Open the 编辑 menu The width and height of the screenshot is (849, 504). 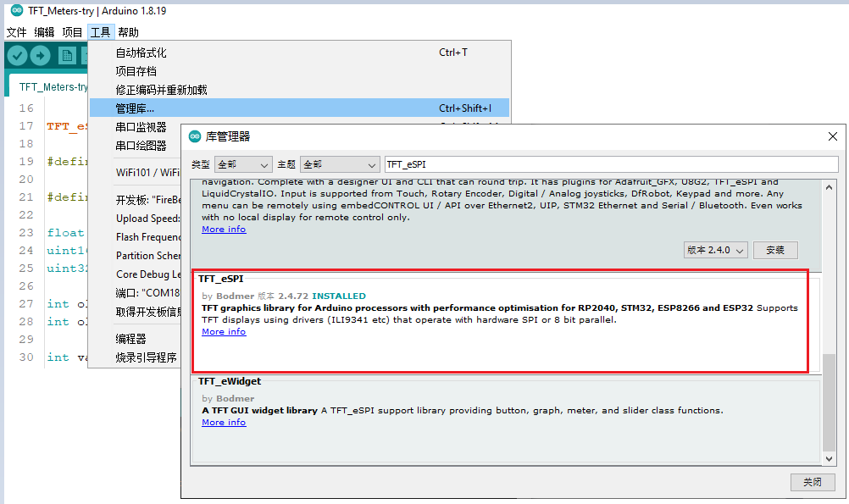pos(44,32)
